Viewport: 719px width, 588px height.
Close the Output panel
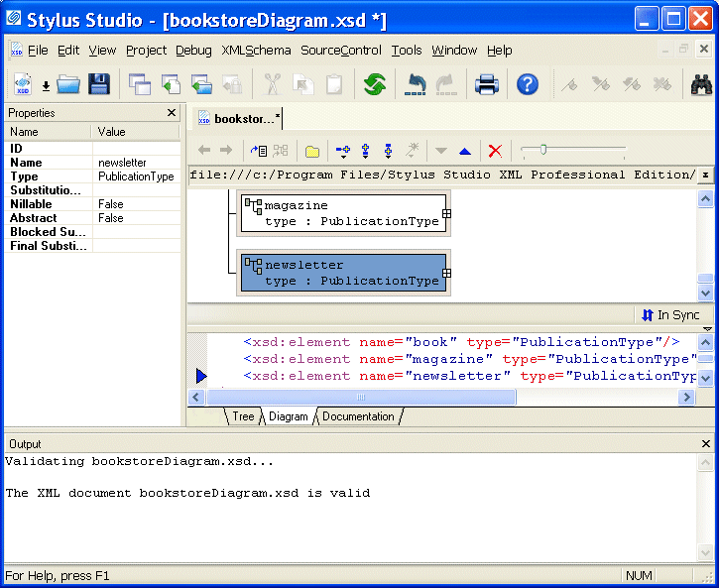point(706,443)
